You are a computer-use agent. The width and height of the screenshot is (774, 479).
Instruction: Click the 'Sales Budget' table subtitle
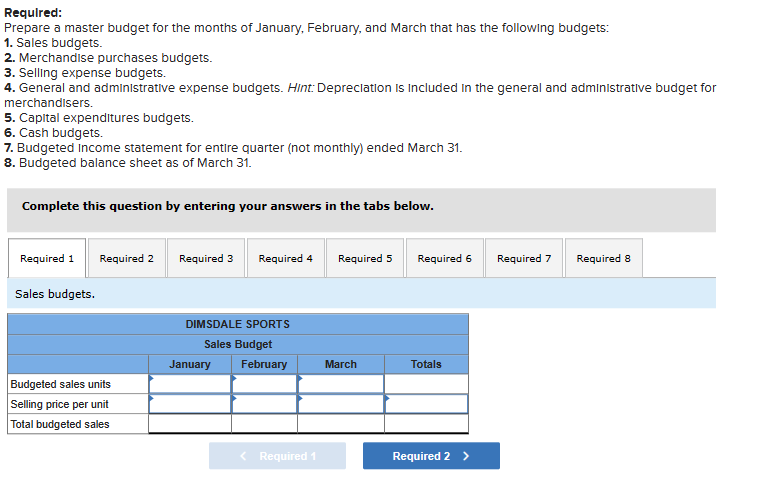pos(238,344)
